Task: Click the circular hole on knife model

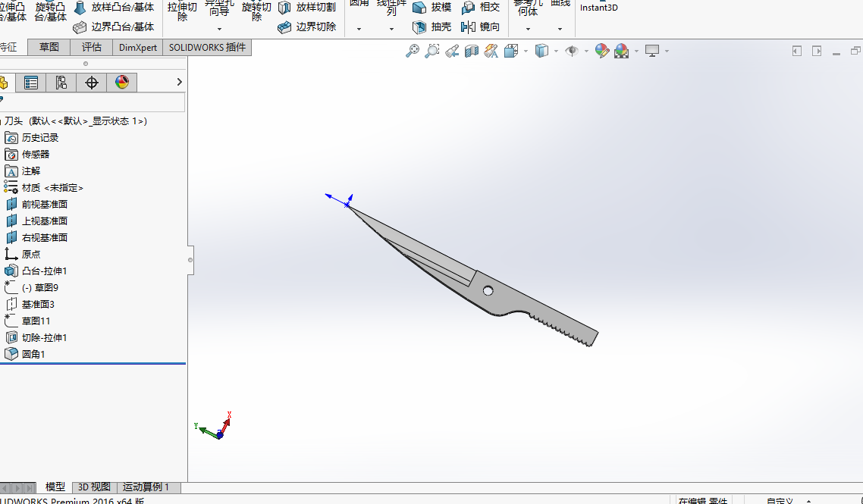Action: pos(488,290)
